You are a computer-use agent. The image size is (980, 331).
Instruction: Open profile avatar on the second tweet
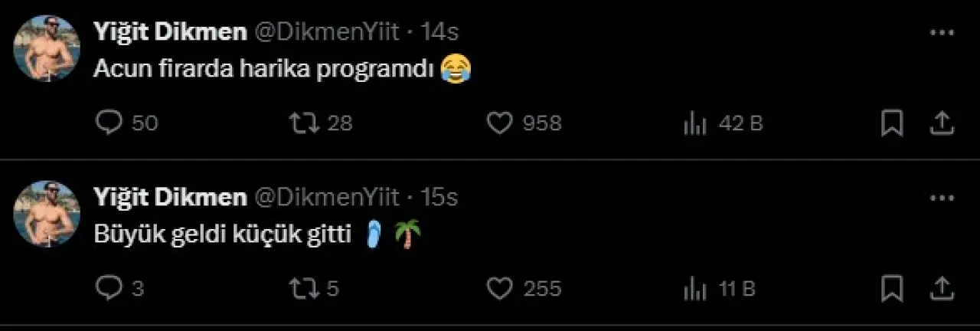point(47,214)
